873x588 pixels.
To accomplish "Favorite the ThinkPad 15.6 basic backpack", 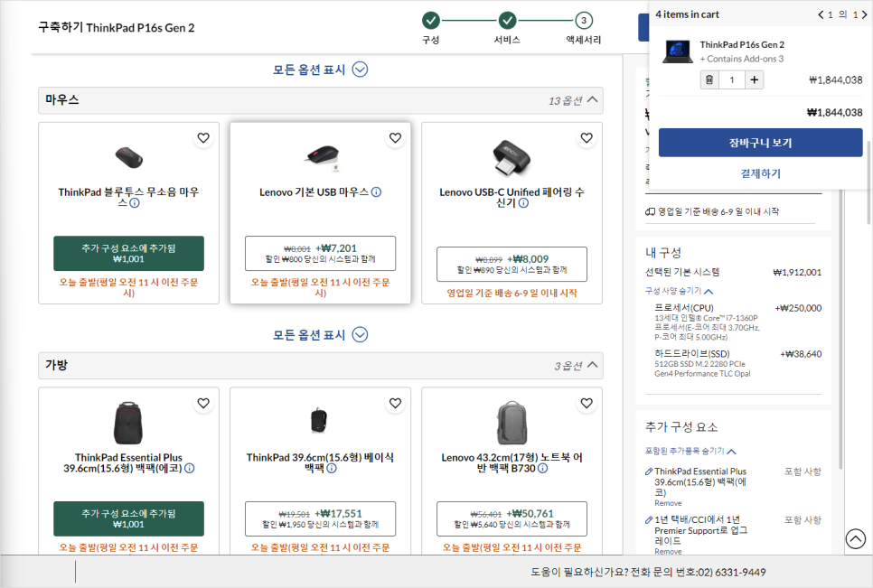I will (395, 404).
